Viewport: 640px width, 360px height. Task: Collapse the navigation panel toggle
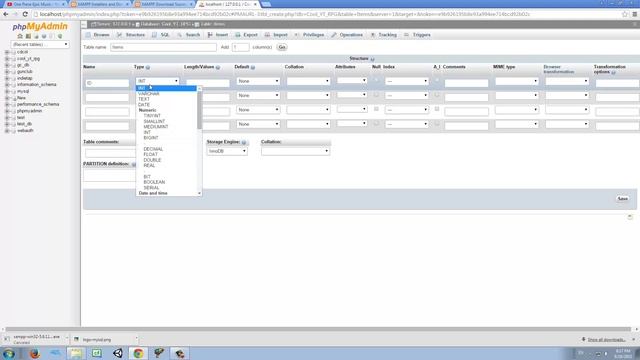point(84,24)
